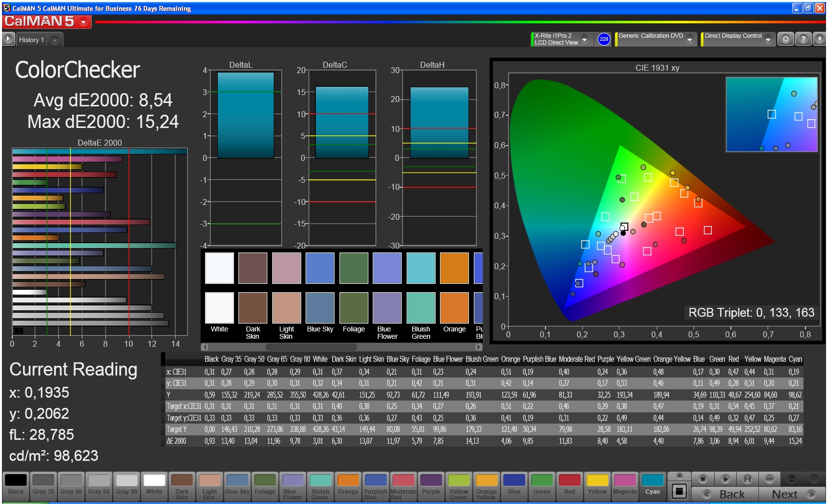Collapse the side panel with left arrow
This screenshot has width=828, height=504.
click(x=820, y=39)
